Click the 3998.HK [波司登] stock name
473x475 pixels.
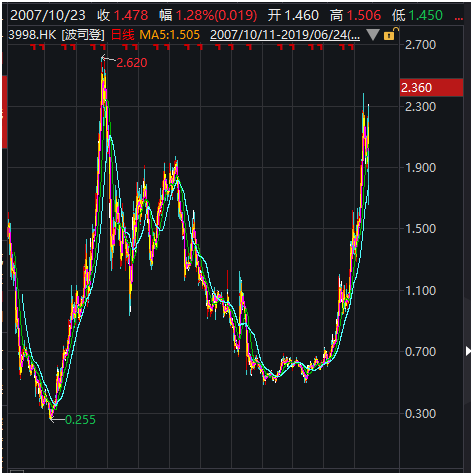56,35
